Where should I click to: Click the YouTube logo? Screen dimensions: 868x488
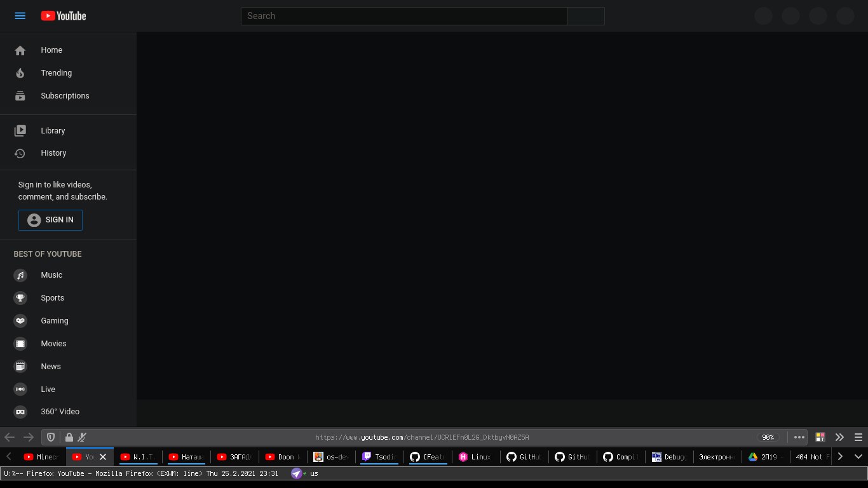click(x=64, y=16)
